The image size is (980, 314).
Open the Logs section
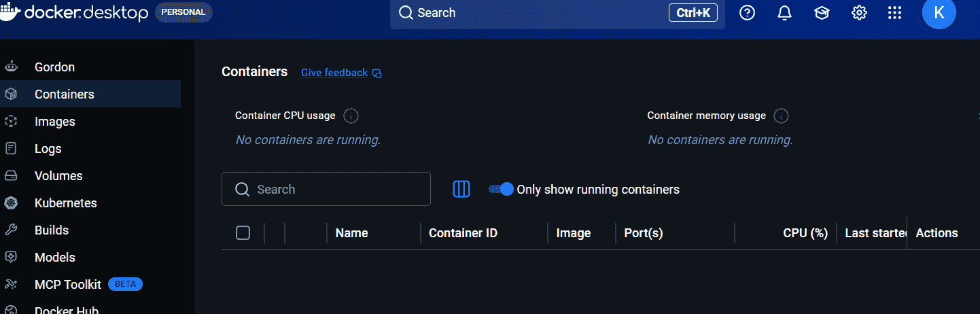tap(90, 148)
